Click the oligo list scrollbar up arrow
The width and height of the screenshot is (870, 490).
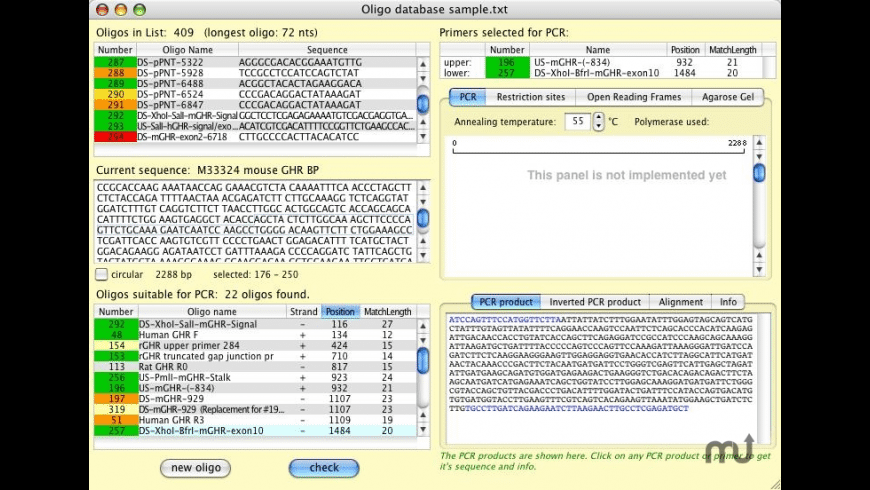[x=423, y=64]
